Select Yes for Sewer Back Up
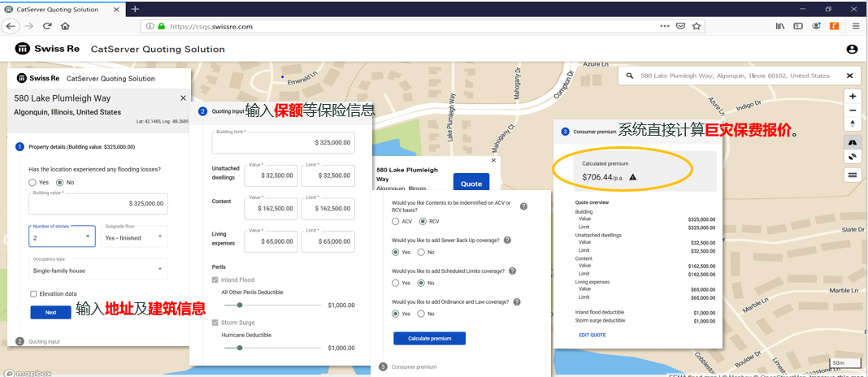 pos(395,252)
